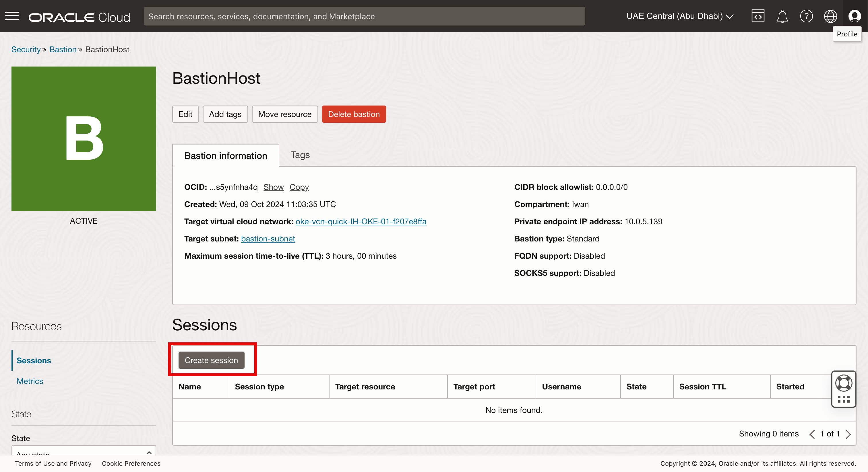Go to previous sessions page arrow
Screen dimensions: 868x472
pyautogui.click(x=812, y=434)
